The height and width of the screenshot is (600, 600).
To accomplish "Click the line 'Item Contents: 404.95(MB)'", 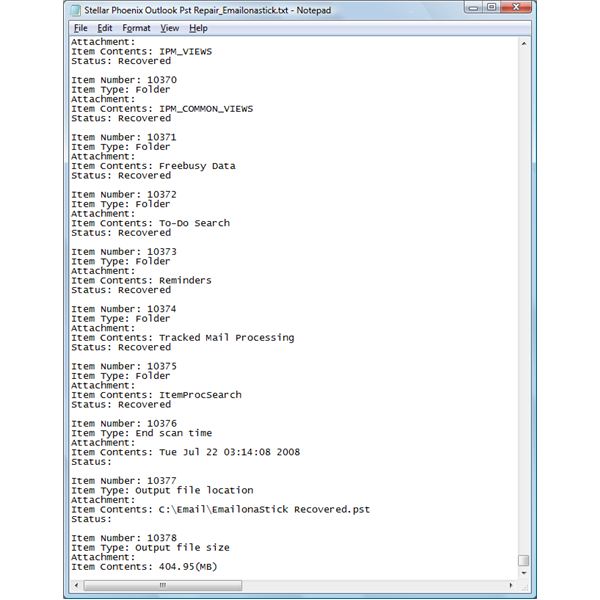I will (x=144, y=567).
